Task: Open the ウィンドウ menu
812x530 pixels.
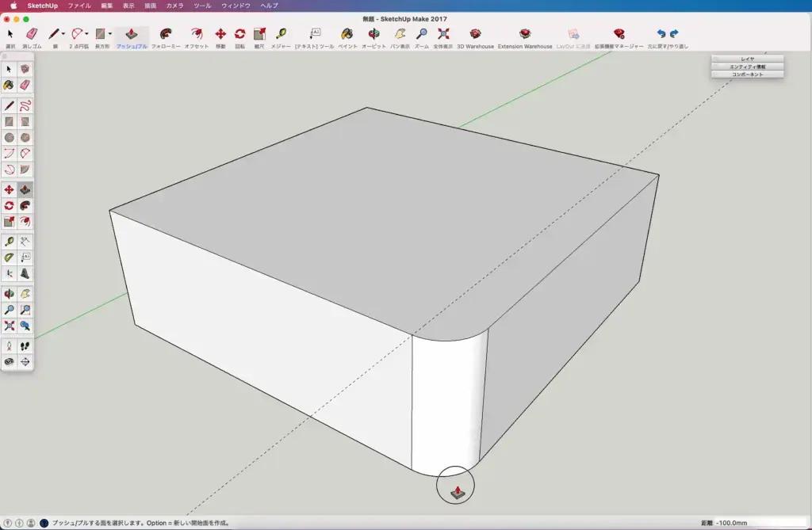Action: (x=236, y=6)
